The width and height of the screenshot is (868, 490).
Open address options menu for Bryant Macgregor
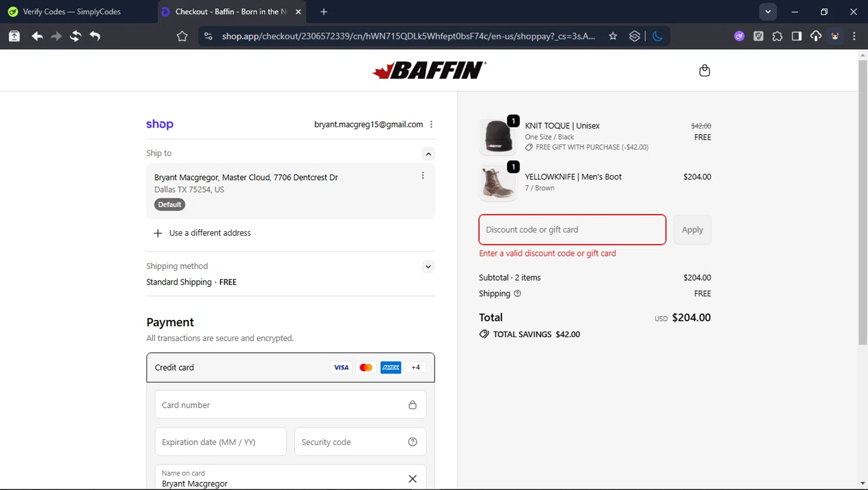423,175
